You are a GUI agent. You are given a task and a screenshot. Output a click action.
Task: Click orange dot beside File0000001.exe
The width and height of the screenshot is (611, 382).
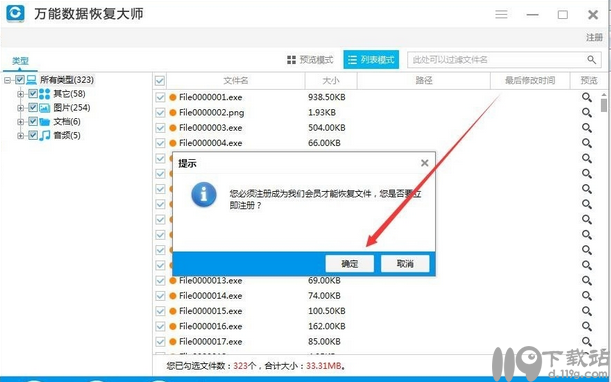(x=173, y=97)
